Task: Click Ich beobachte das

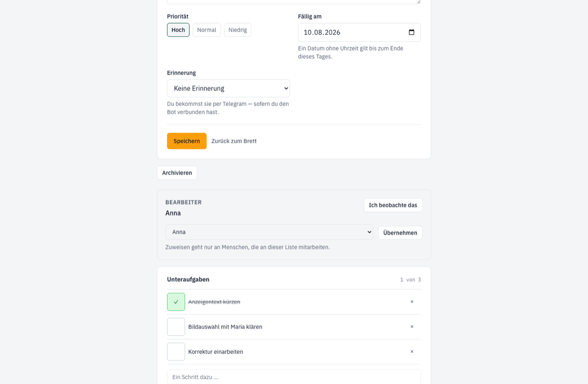Action: (x=393, y=205)
